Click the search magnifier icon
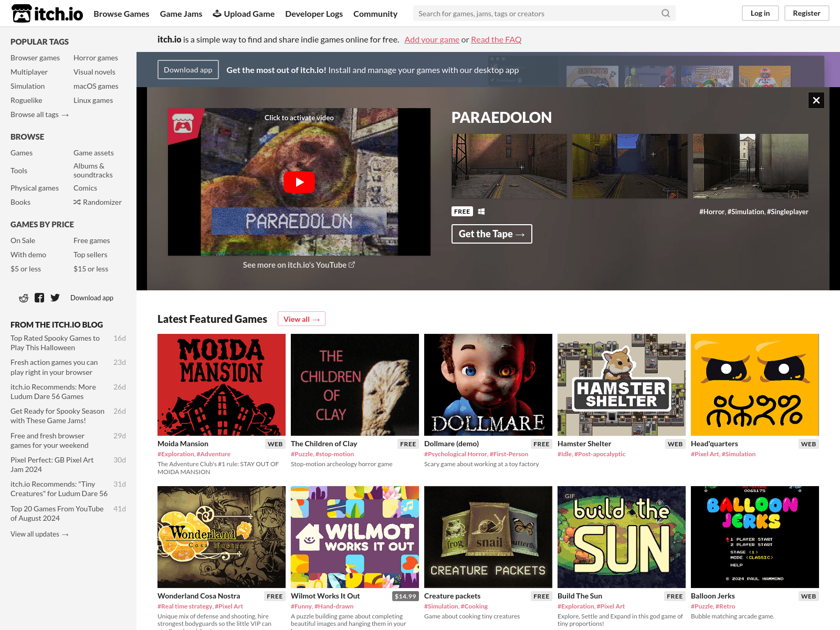Screen dimensions: 840x630 pos(665,13)
